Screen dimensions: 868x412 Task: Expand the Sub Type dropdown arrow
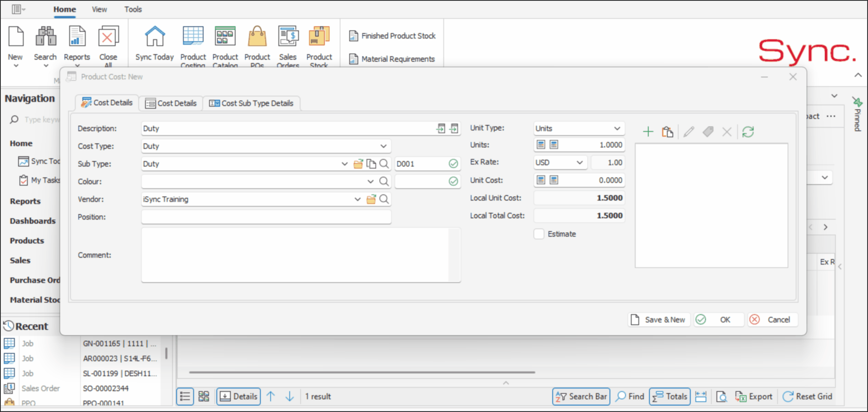(344, 164)
